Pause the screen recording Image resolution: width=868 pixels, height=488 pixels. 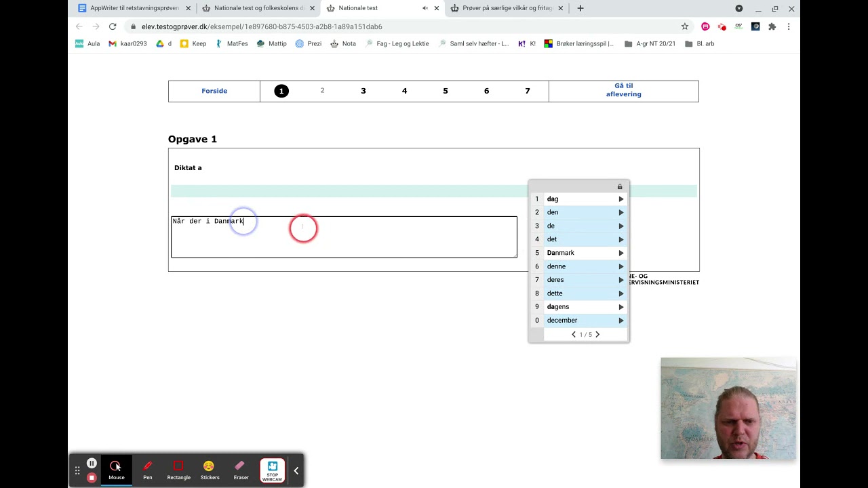[x=92, y=464]
